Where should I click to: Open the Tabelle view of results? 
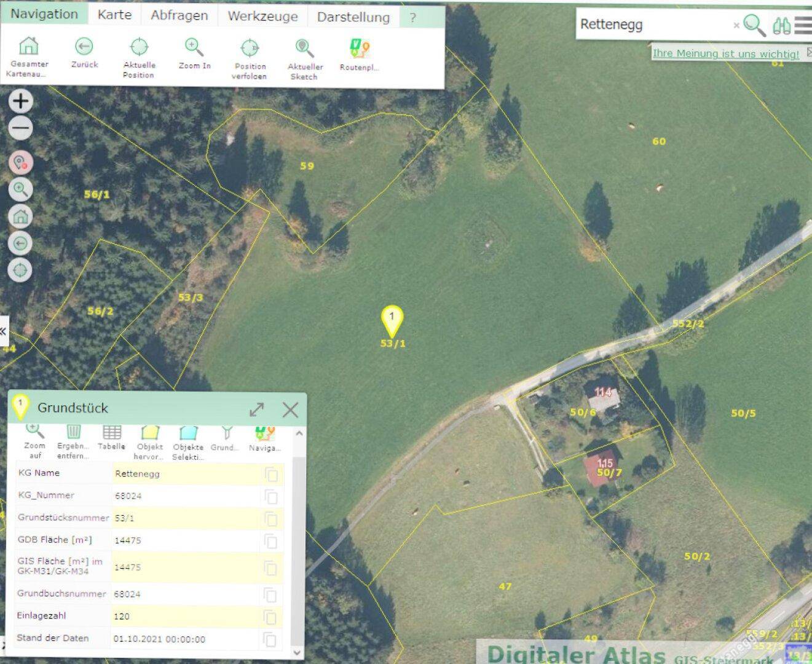click(111, 438)
